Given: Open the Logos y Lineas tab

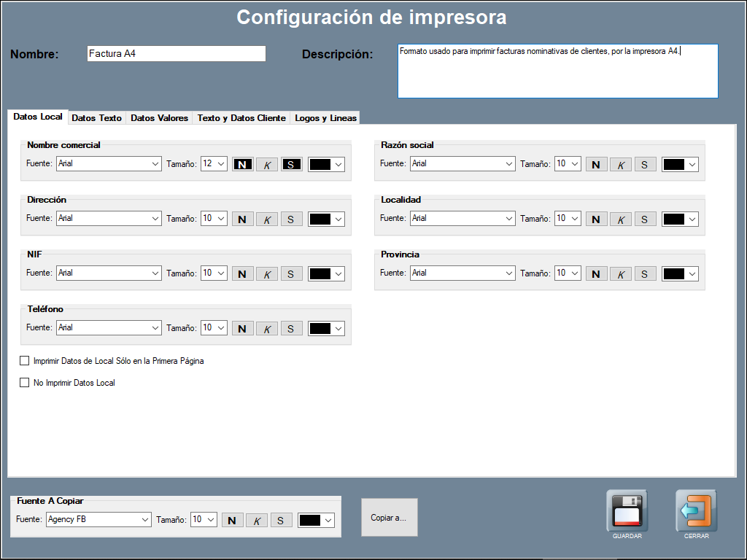Looking at the screenshot, I should click(x=325, y=118).
